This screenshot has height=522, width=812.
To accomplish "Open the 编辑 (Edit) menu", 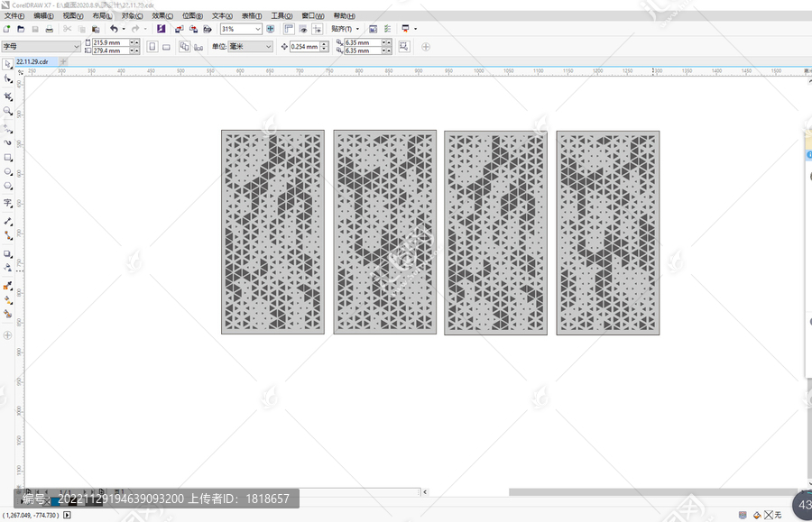I will click(43, 16).
